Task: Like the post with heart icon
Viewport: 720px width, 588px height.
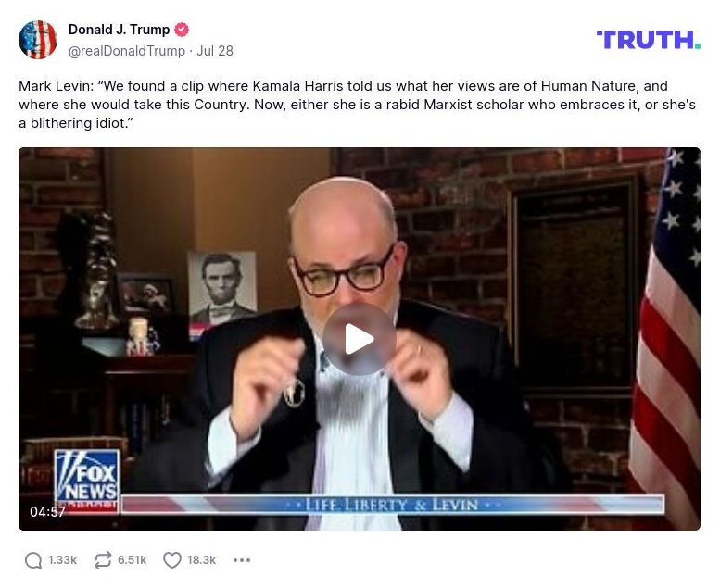Action: click(172, 560)
